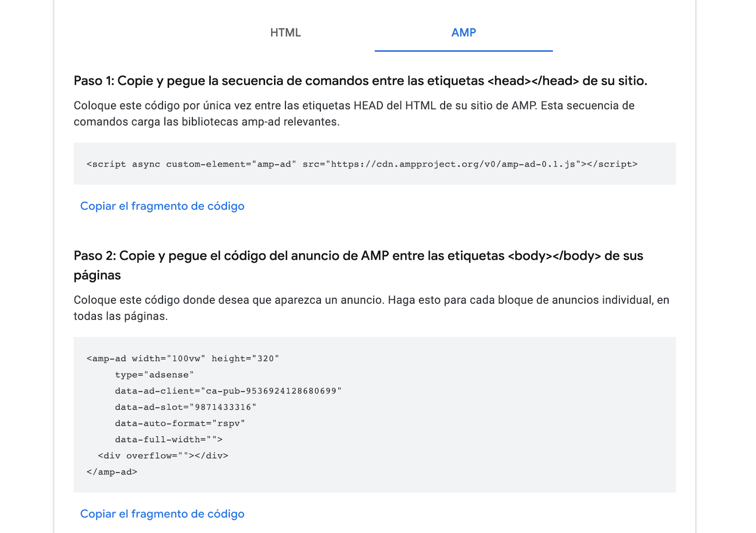Click the opening <script async text
756x533 pixels.
tap(123, 165)
